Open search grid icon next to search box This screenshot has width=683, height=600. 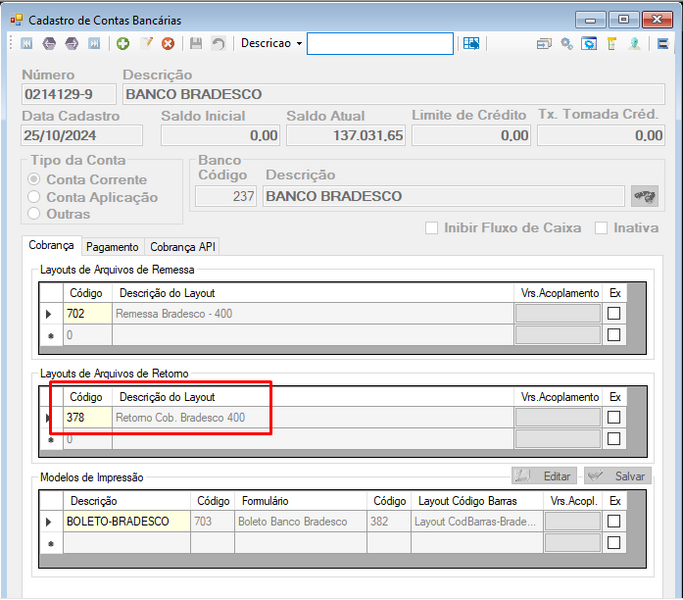point(471,43)
